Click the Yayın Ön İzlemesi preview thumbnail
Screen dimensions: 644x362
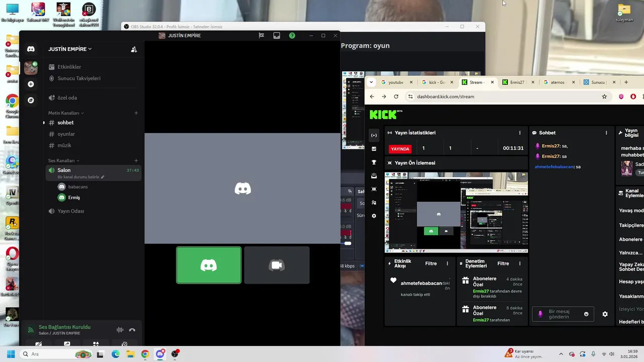456,213
